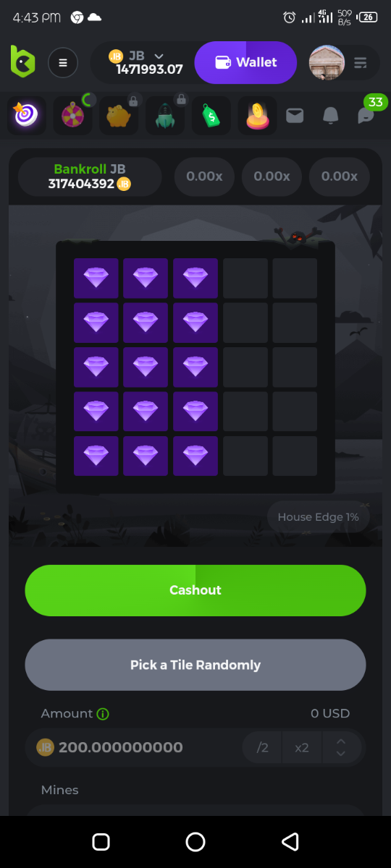This screenshot has width=391, height=868.
Task: Click amount stepper up/down arrows
Action: 340,747
